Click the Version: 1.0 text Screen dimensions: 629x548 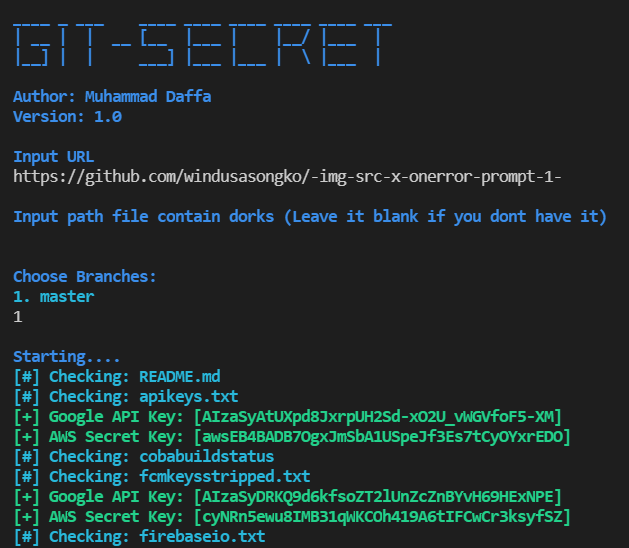pyautogui.click(x=67, y=117)
